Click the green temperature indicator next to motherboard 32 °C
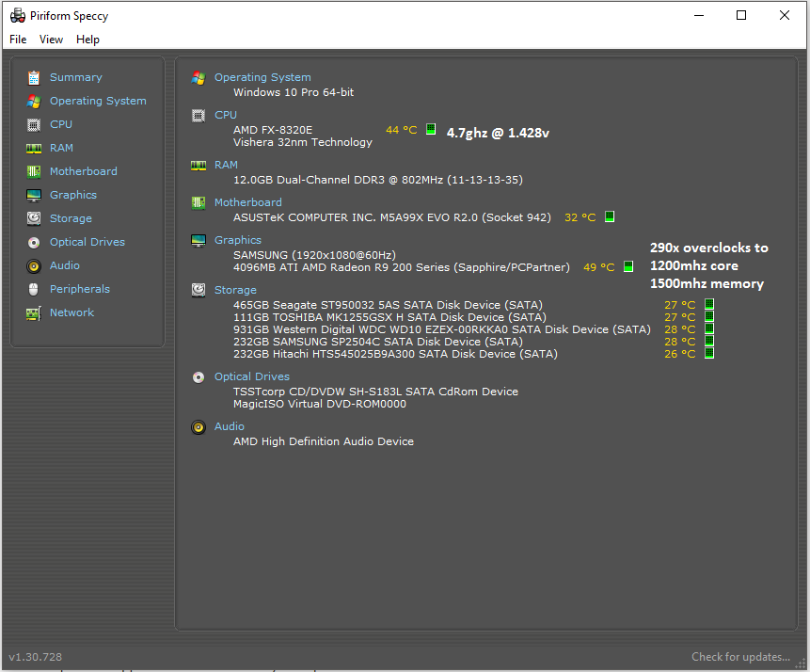The image size is (810, 672). [610, 216]
